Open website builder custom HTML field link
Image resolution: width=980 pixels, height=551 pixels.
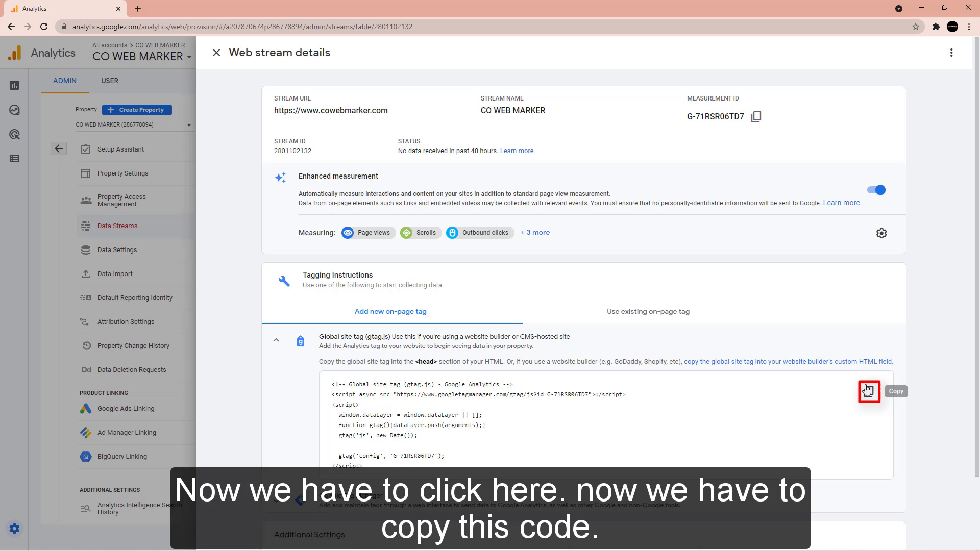(x=788, y=362)
